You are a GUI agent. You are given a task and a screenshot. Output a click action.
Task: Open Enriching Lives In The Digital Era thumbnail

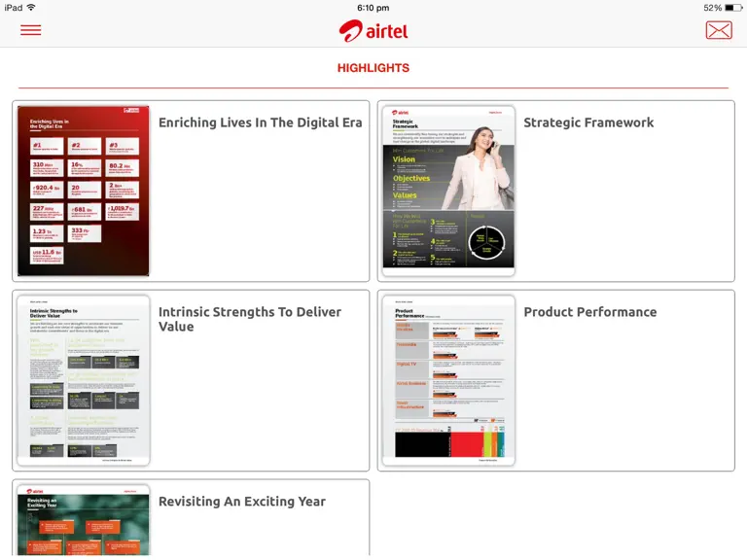tap(84, 191)
